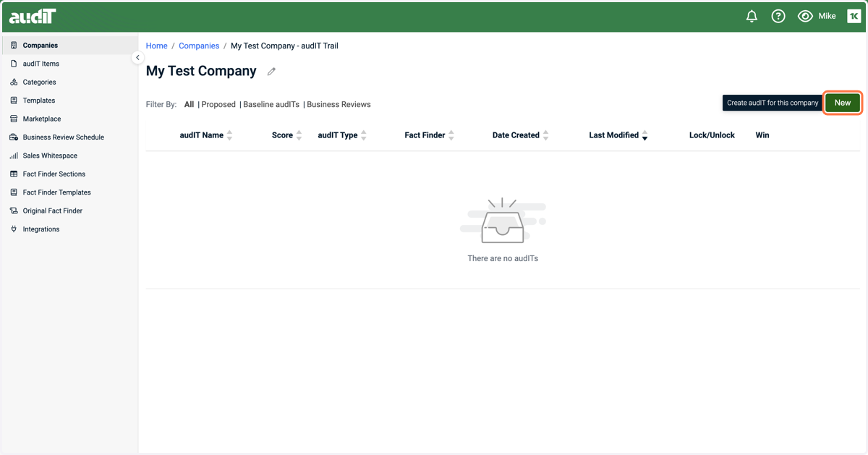Viewport: 868px width, 455px height.
Task: Sort by audIT Name column arrows
Action: (229, 135)
